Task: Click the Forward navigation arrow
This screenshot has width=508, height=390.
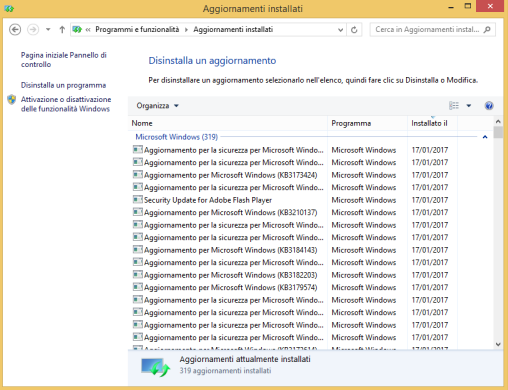Action: 33,30
